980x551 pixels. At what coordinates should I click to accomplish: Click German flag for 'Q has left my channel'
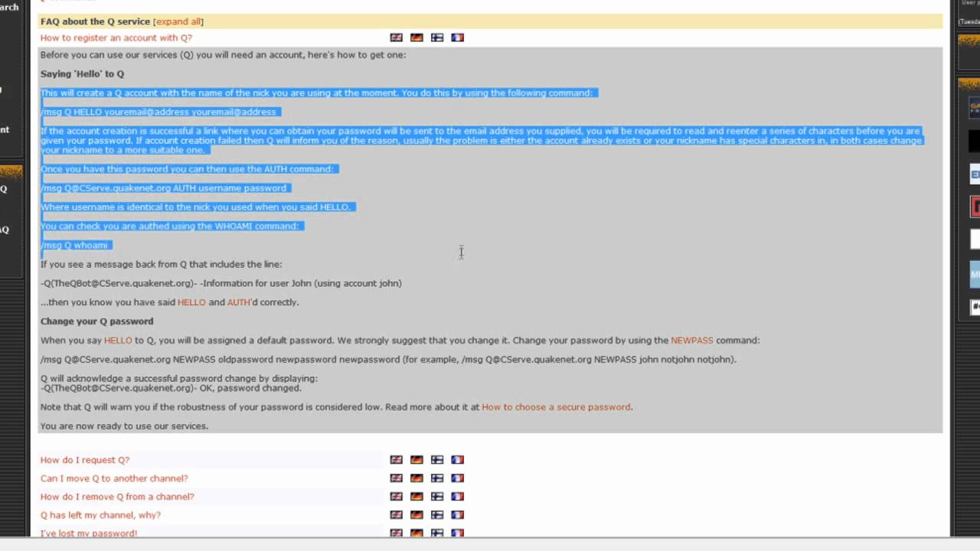(416, 515)
